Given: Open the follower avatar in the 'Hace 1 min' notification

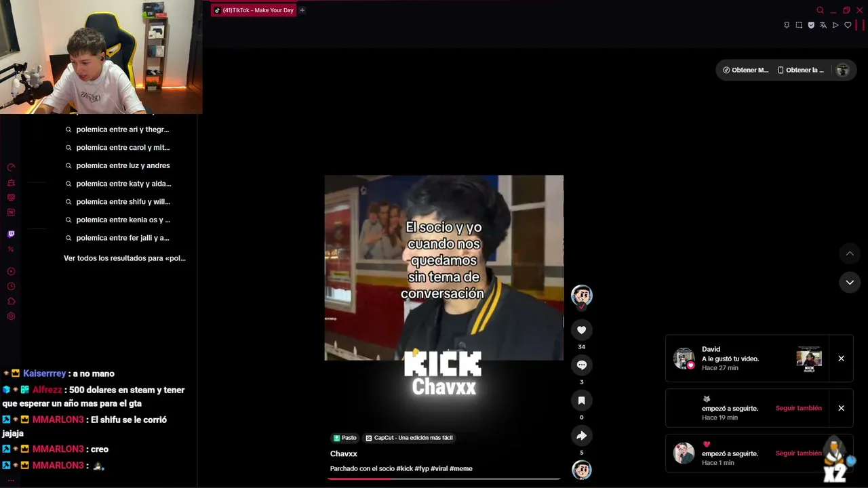Looking at the screenshot, I should point(684,453).
